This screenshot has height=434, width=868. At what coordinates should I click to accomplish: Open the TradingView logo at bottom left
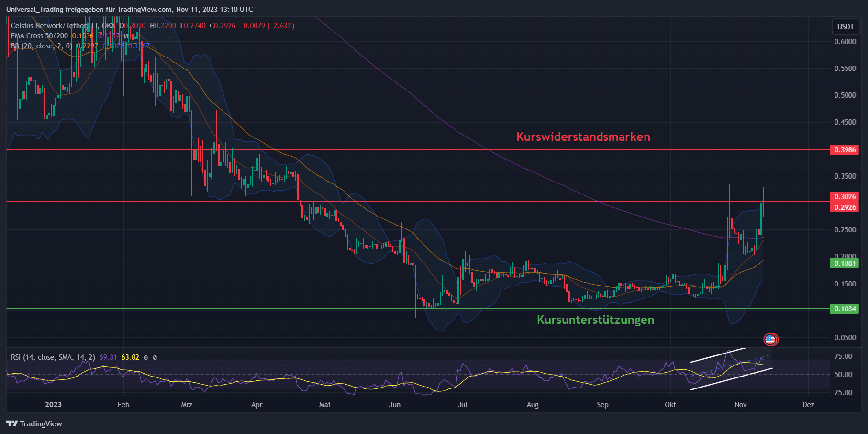coord(34,423)
